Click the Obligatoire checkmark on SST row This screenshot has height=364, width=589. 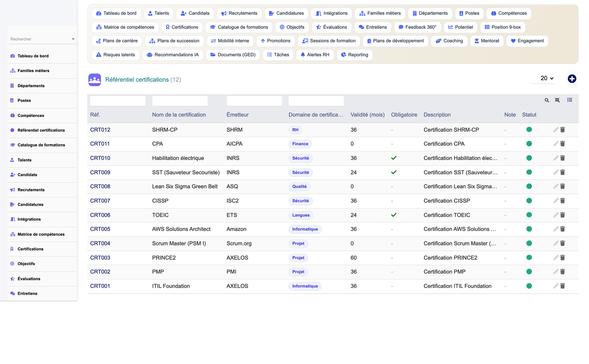[x=394, y=172]
